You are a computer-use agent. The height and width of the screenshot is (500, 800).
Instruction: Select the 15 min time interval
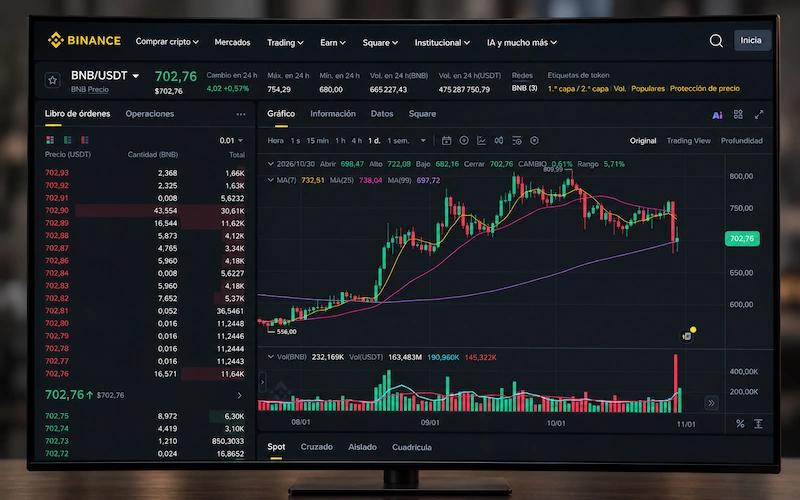317,141
